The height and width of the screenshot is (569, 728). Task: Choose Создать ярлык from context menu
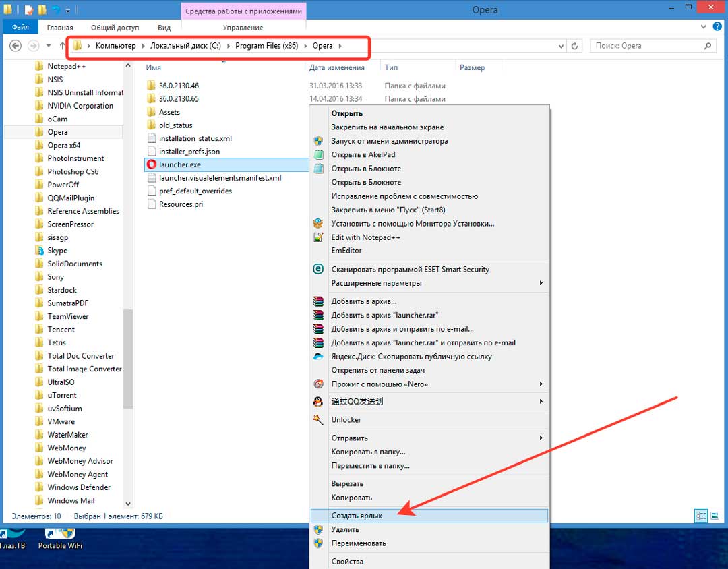click(429, 516)
